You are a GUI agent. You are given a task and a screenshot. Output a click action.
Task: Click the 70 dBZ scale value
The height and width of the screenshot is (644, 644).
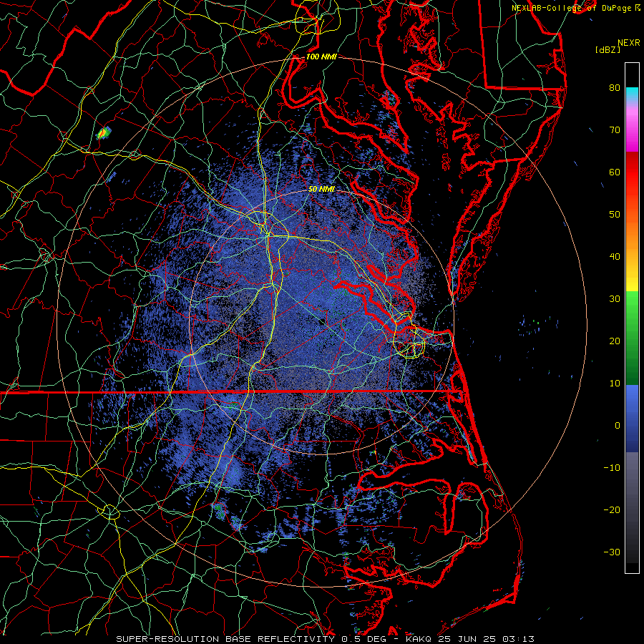pyautogui.click(x=615, y=130)
